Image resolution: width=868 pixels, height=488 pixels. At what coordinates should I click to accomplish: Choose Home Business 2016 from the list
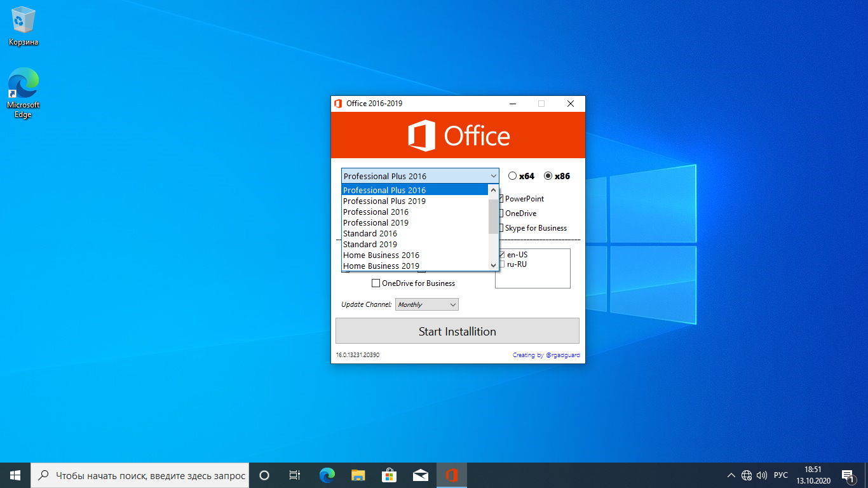(414, 255)
